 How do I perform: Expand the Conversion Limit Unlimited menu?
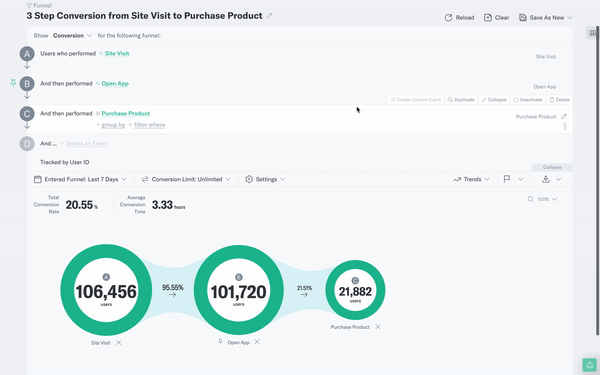pos(186,179)
